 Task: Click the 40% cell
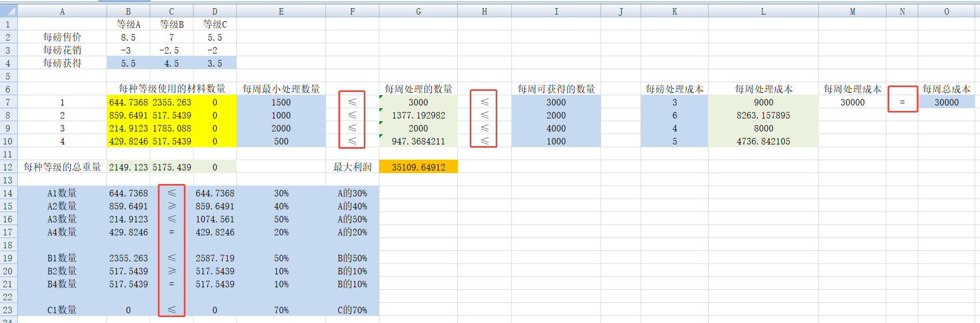click(x=281, y=206)
